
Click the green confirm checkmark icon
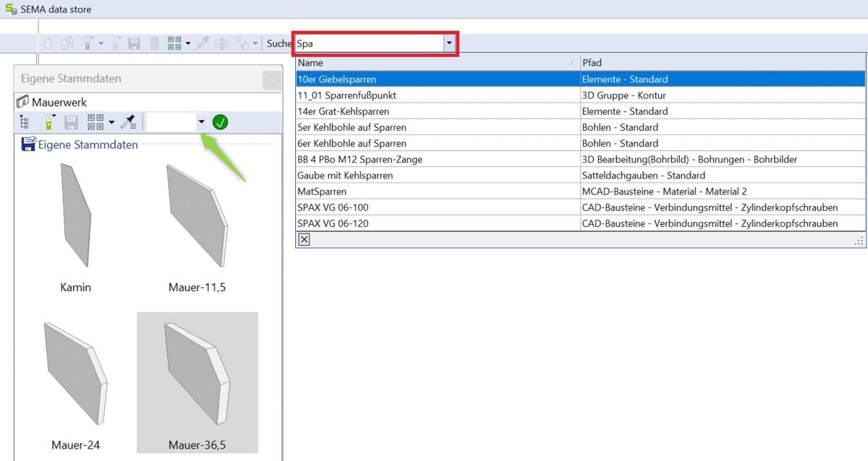pyautogui.click(x=221, y=122)
